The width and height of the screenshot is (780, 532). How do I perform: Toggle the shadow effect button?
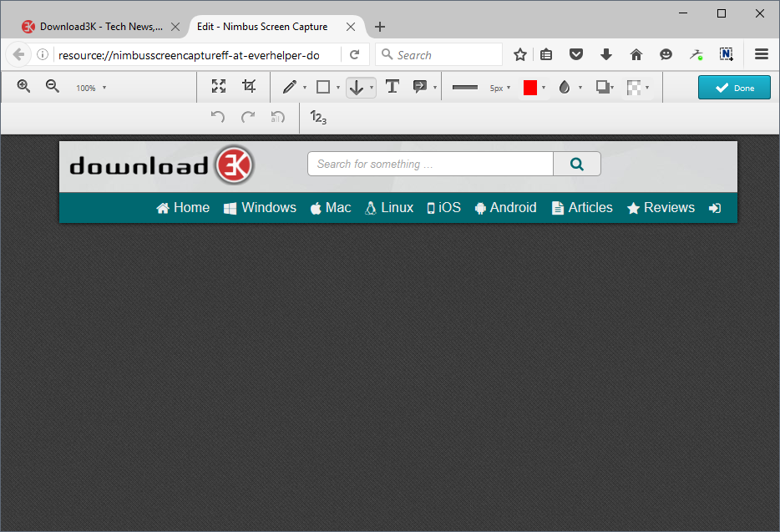point(603,88)
